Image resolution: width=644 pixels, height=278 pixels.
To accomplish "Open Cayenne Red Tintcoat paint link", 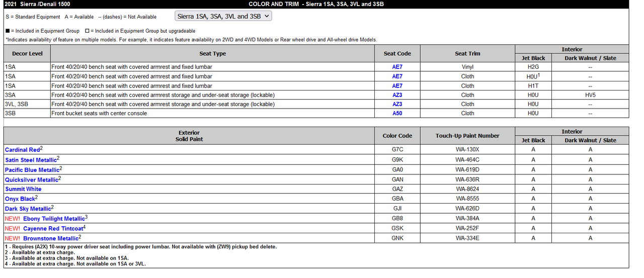I will click(53, 229).
